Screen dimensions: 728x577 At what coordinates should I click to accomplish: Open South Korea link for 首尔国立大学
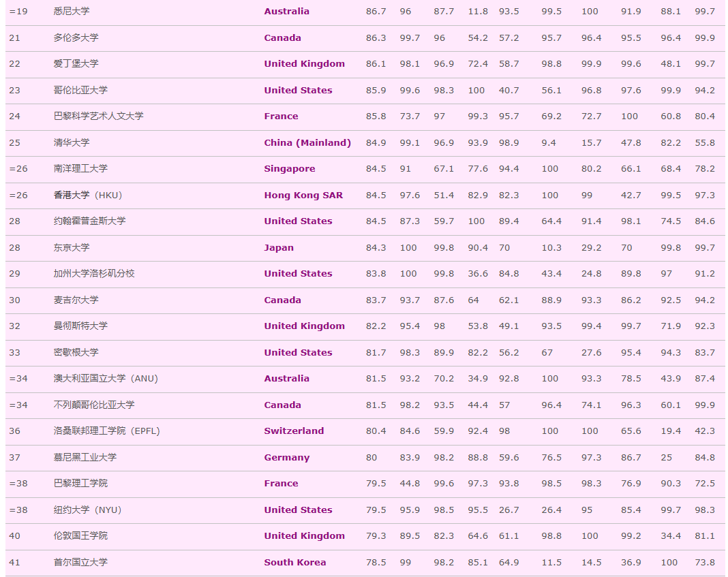pyautogui.click(x=295, y=562)
